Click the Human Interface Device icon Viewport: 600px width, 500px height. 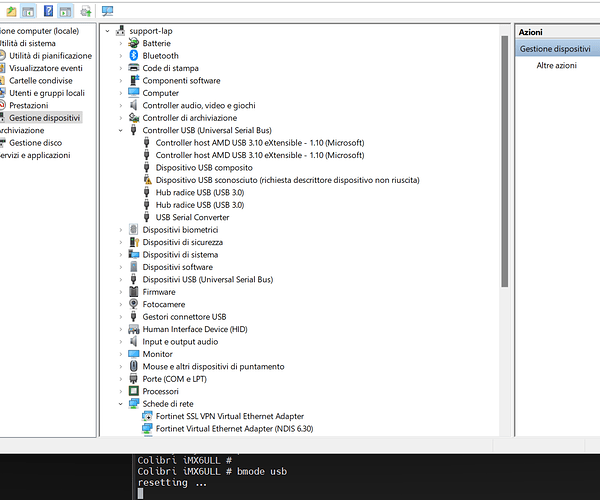point(134,329)
